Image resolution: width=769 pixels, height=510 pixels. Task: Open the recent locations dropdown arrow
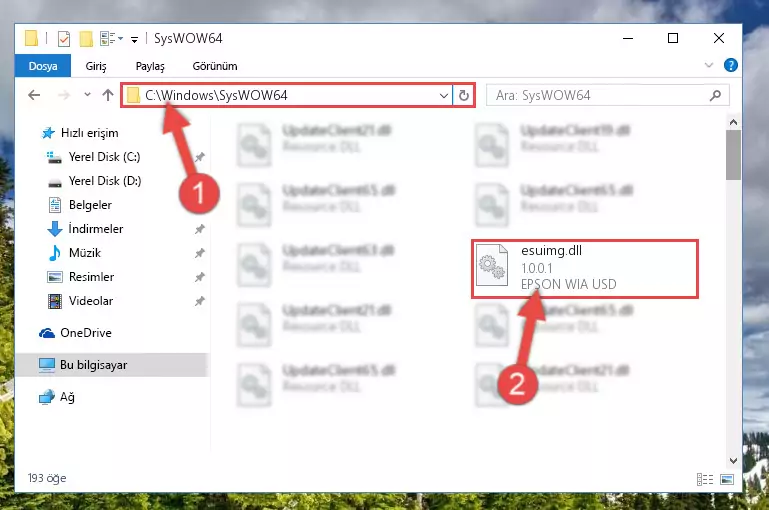(x=87, y=94)
